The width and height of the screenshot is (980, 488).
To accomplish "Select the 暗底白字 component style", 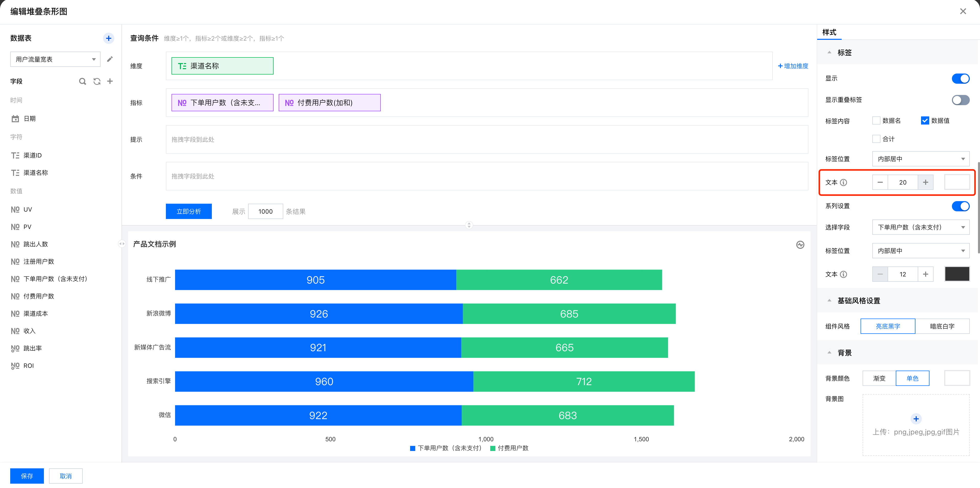I will (942, 326).
